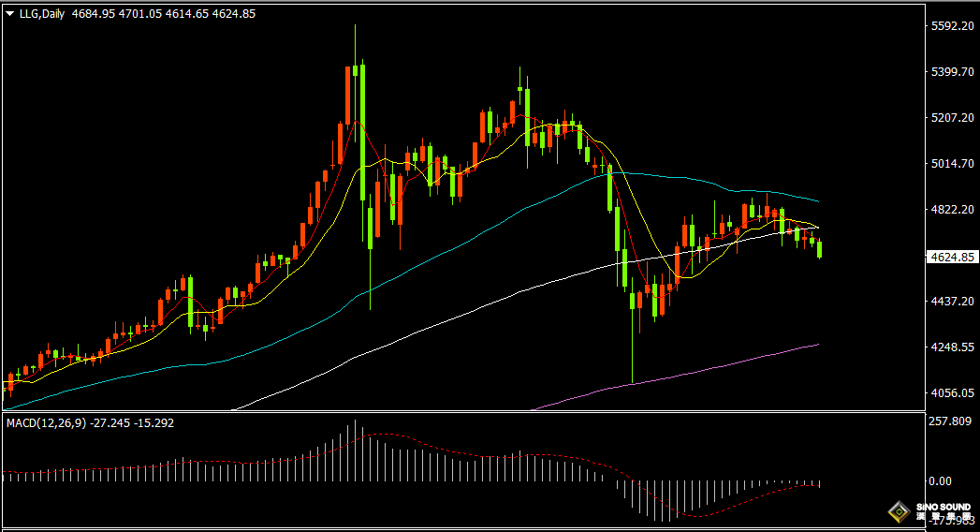Click the 4056.05 price axis label
The width and height of the screenshot is (980, 532).
(950, 393)
